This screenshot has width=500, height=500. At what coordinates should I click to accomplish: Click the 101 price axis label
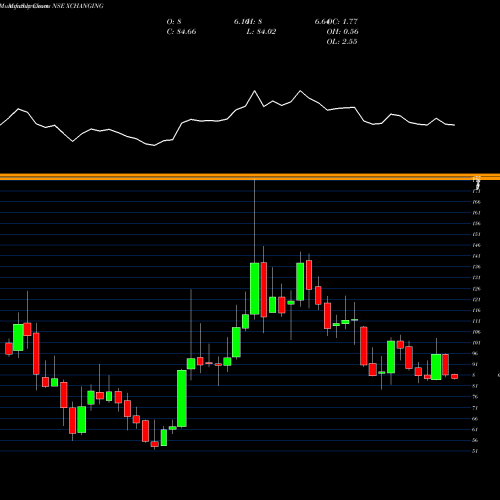(x=477, y=343)
